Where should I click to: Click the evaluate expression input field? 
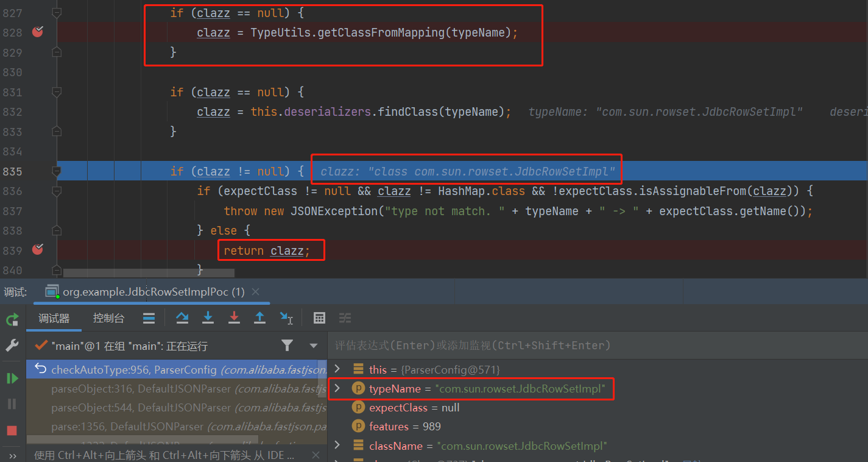point(548,345)
